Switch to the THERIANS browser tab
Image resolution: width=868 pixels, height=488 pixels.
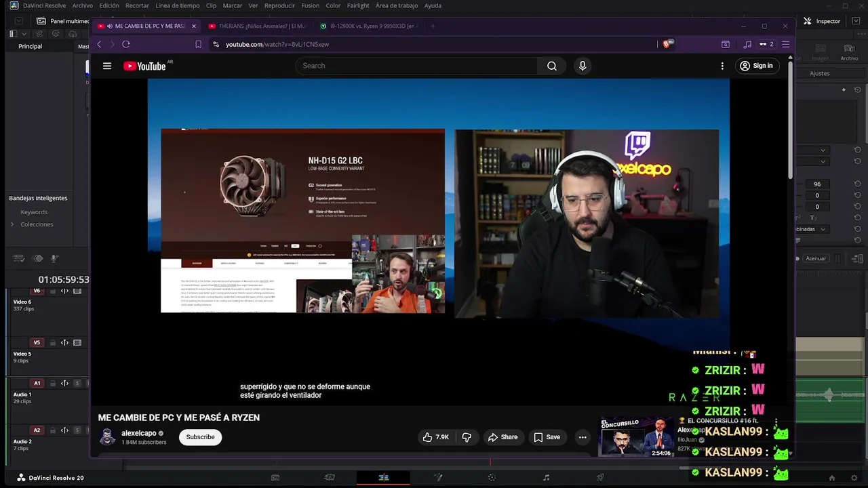pyautogui.click(x=258, y=26)
